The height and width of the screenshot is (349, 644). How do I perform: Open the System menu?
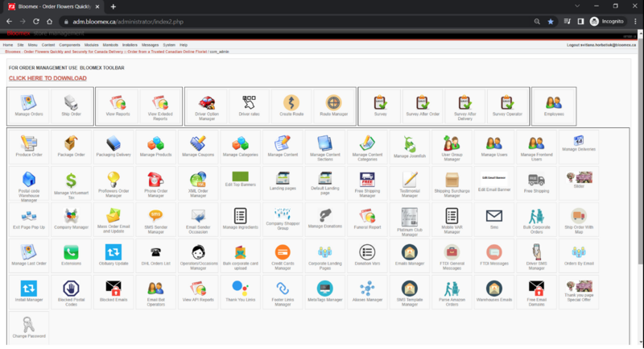point(169,45)
